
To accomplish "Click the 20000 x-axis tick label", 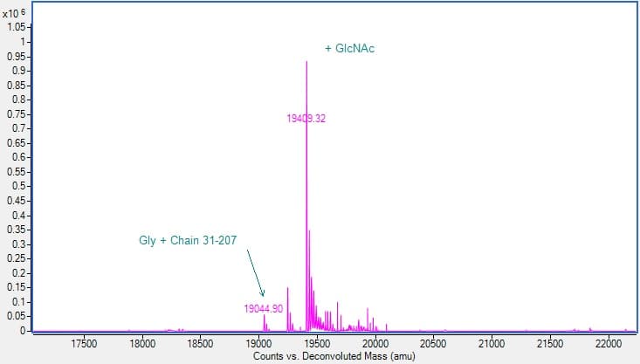I will (375, 344).
